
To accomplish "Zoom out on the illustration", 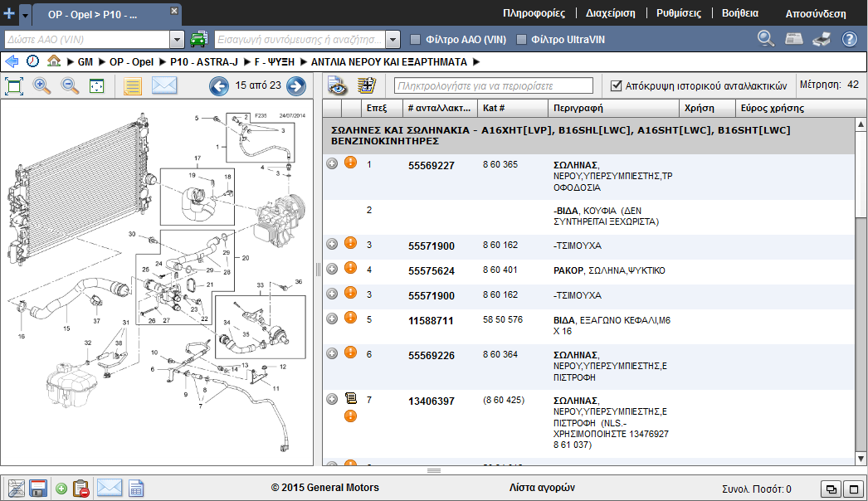I will pyautogui.click(x=70, y=85).
